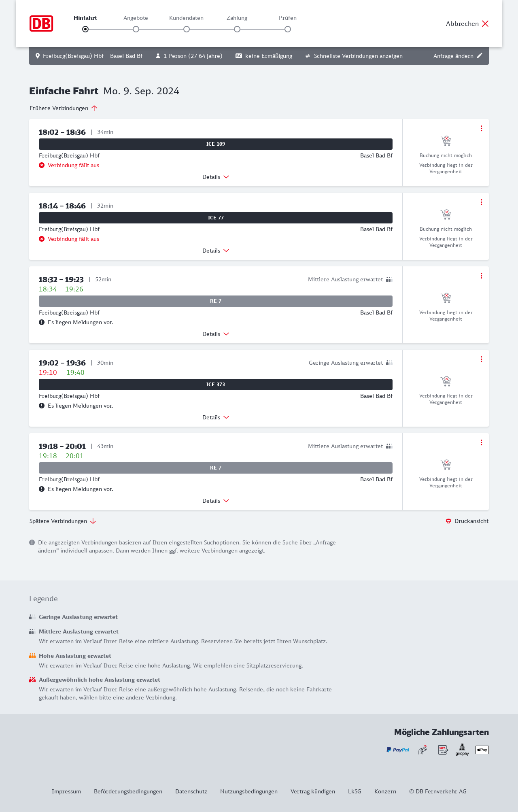The height and width of the screenshot is (812, 518).
Task: Expand Details for the 18:32 RE 7 connection
Action: pyautogui.click(x=216, y=334)
